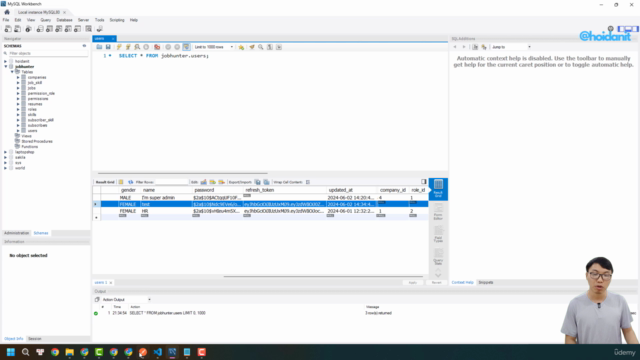Toggle the auto-commit mode icon
The height and width of the screenshot is (360, 640).
[186, 47]
